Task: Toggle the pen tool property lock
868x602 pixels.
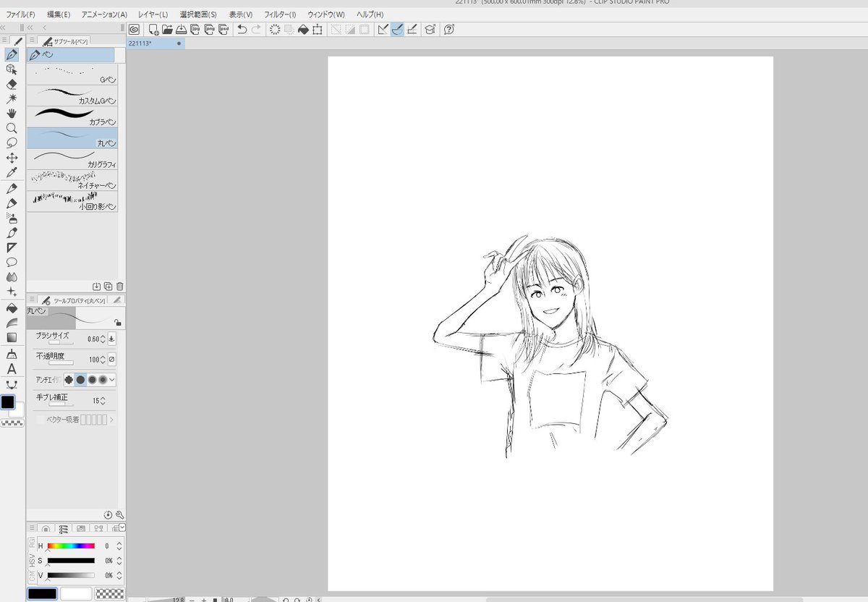Action: (117, 323)
